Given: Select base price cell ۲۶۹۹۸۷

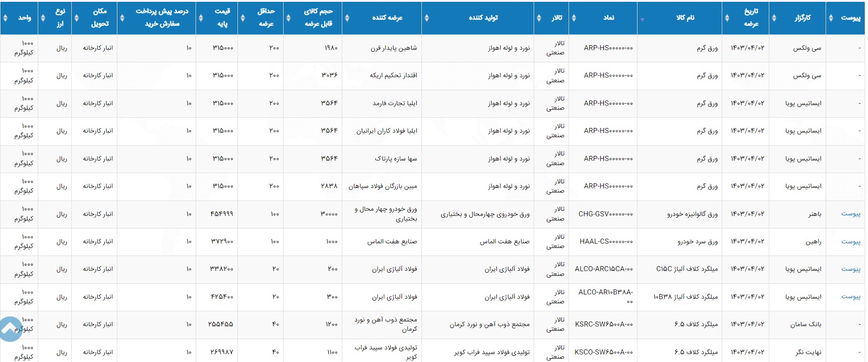Looking at the screenshot, I should (222, 352).
